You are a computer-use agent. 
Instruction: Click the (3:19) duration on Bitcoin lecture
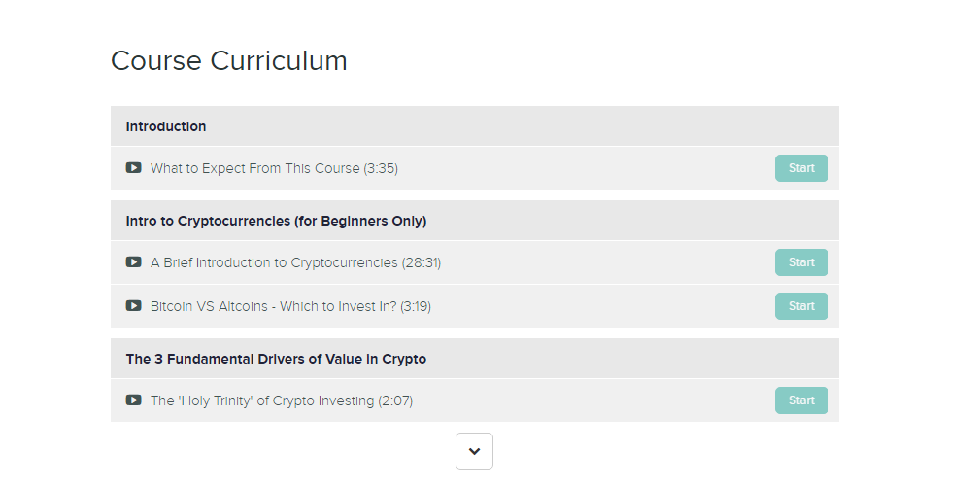pyautogui.click(x=416, y=306)
